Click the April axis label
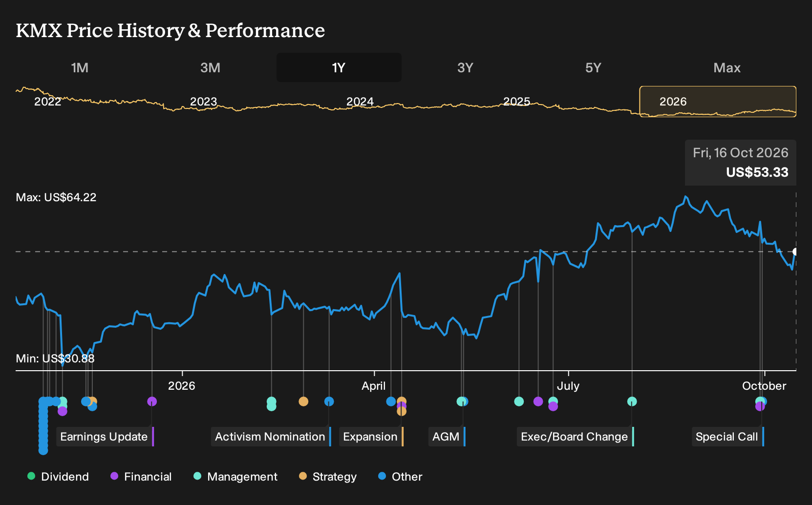 374,386
